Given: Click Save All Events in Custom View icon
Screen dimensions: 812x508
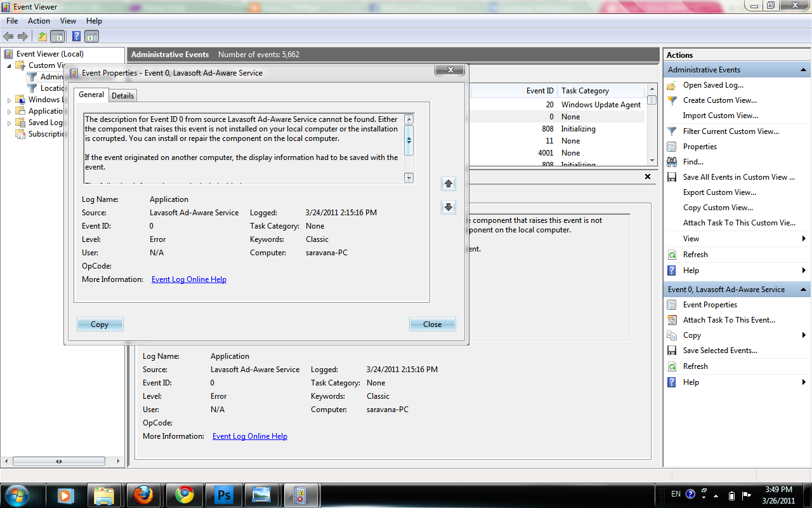Looking at the screenshot, I should coord(672,177).
